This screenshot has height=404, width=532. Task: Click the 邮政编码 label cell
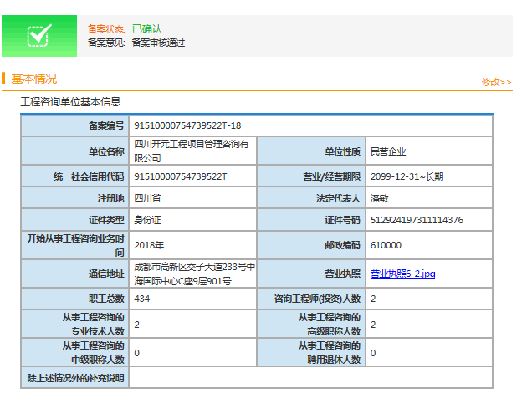click(x=311, y=245)
